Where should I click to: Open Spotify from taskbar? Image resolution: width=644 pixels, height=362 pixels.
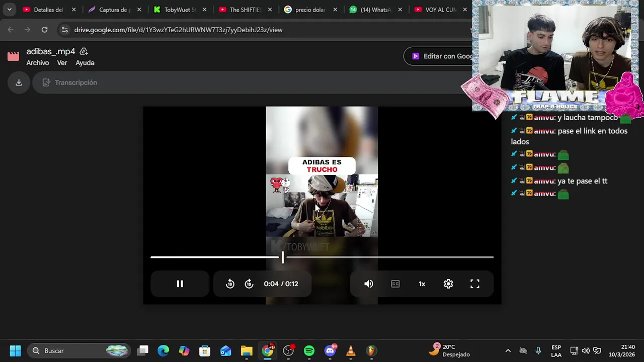click(309, 350)
